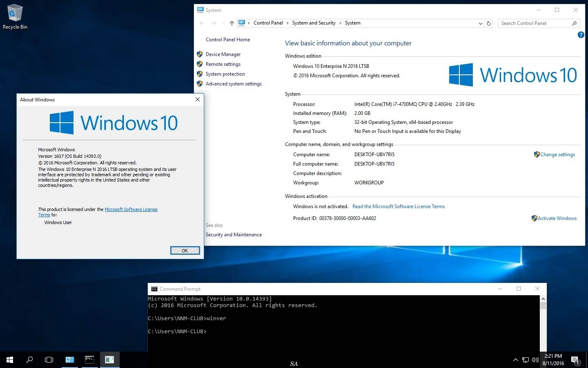Click Activate Windows link

557,218
